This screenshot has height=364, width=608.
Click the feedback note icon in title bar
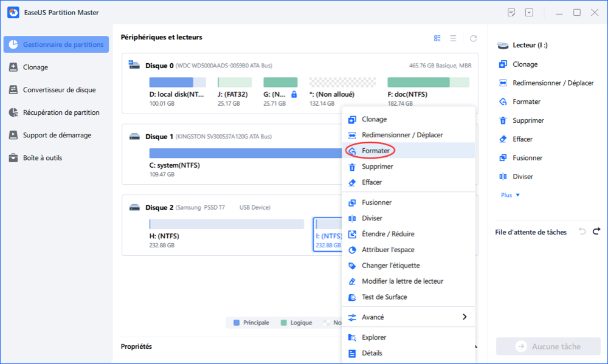click(511, 13)
